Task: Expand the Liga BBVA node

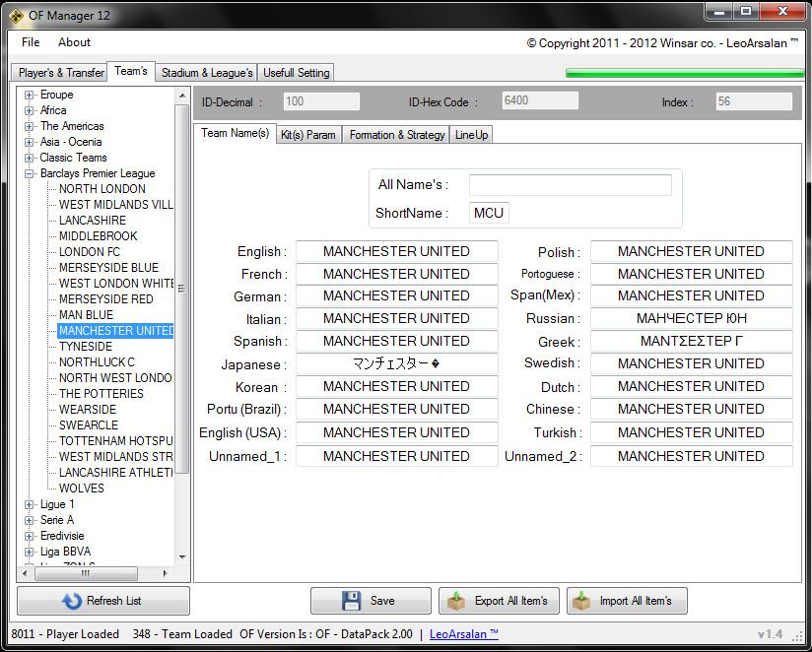Action: pyautogui.click(x=30, y=552)
